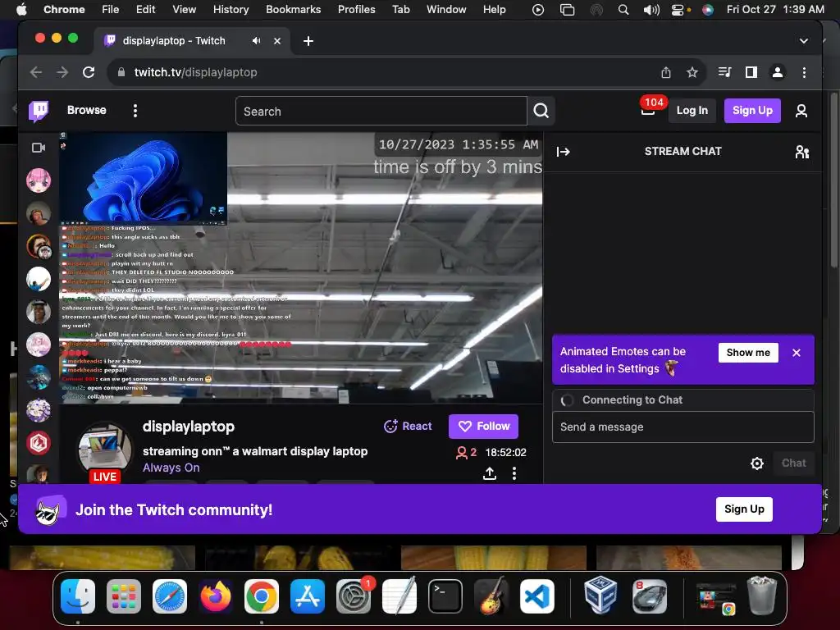Open pink-haired anime avatar channel in sidebar

(39, 180)
